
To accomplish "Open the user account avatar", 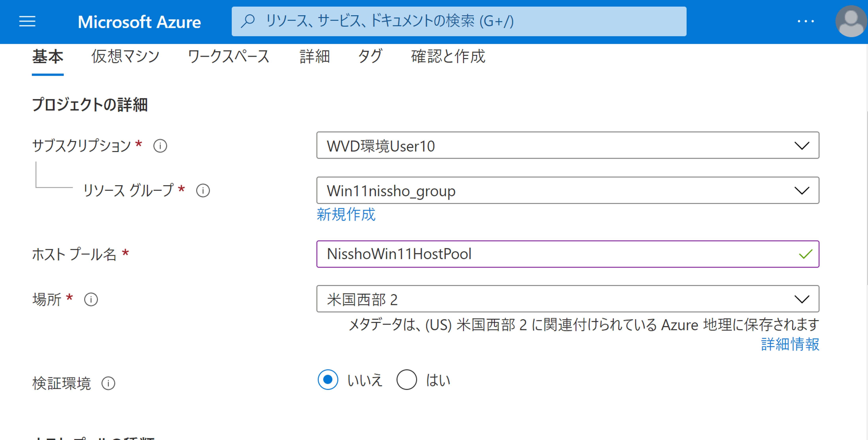I will click(850, 22).
